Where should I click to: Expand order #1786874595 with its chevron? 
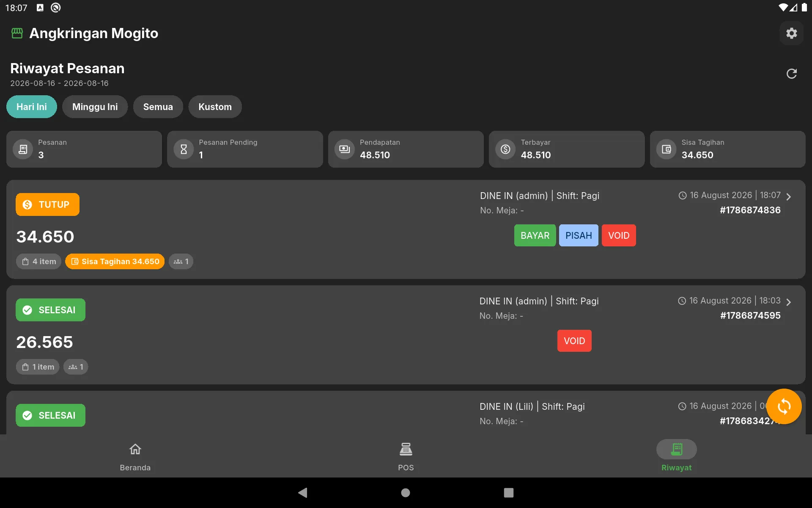(788, 302)
